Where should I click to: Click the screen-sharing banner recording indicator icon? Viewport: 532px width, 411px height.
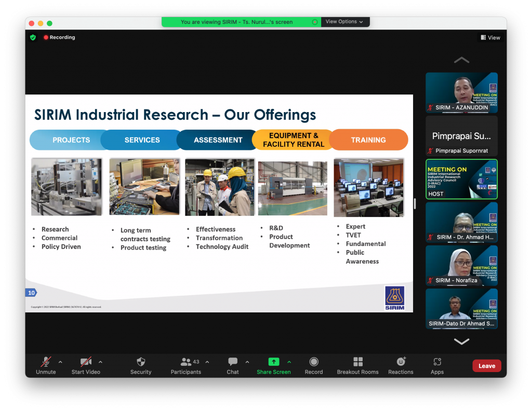tap(315, 22)
